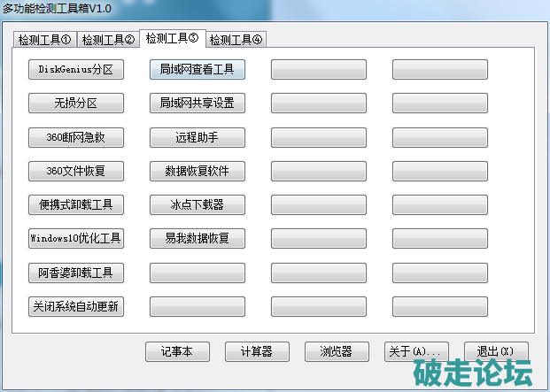Switch to the 检测工具① tab
Image resolution: width=550 pixels, height=392 pixels.
(46, 40)
